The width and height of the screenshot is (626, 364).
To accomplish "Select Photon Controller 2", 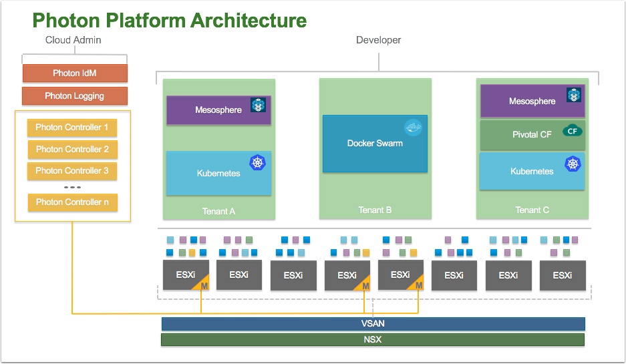I will point(72,149).
